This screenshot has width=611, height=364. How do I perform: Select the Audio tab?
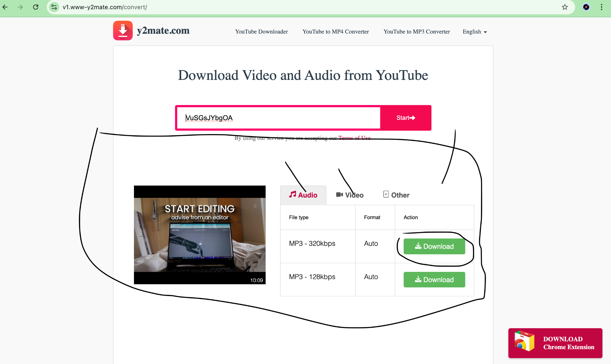click(303, 195)
